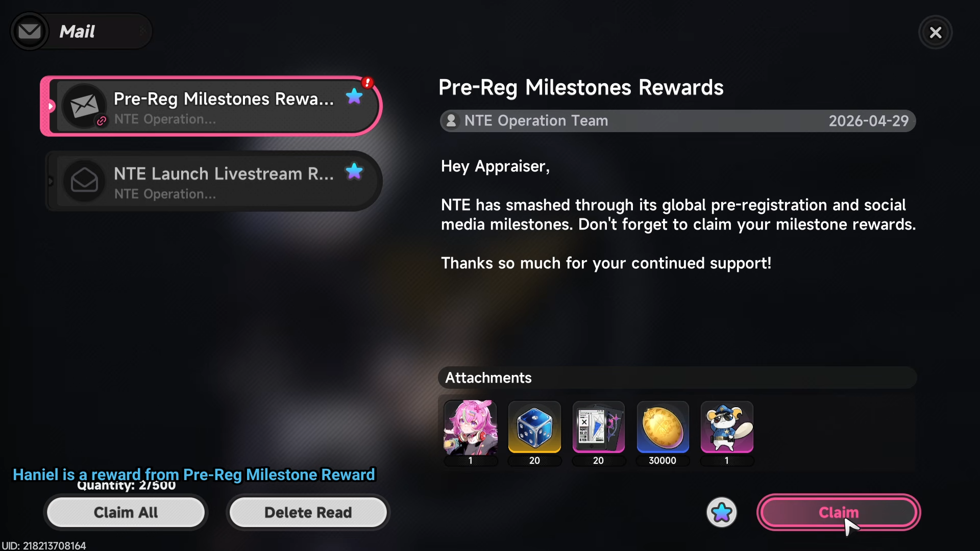Select the blue dice attachment icon

point(534,428)
